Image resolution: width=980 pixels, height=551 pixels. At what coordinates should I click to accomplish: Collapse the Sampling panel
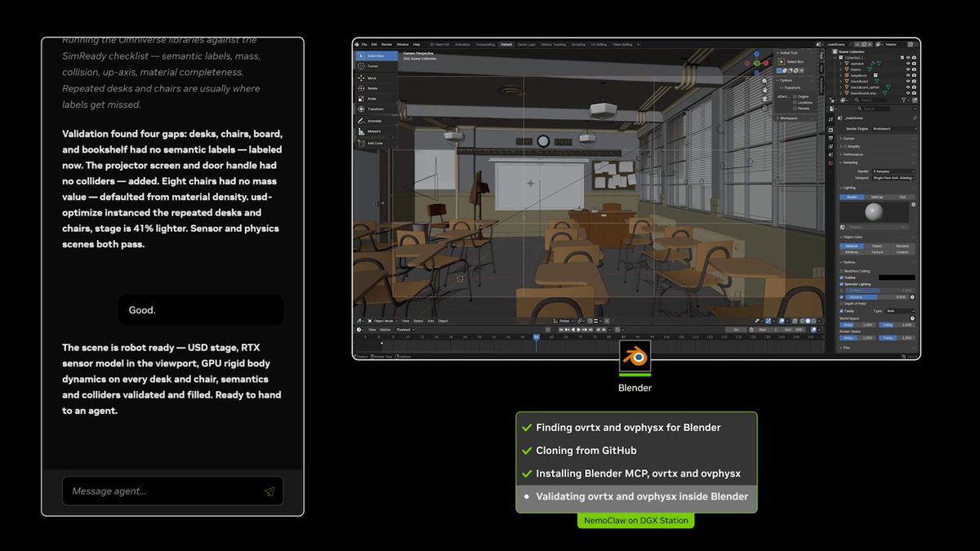pos(850,162)
